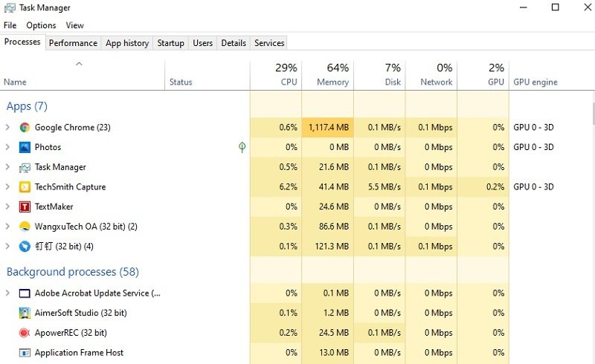The width and height of the screenshot is (595, 364).
Task: Sort by the Status column header
Action: coord(208,75)
